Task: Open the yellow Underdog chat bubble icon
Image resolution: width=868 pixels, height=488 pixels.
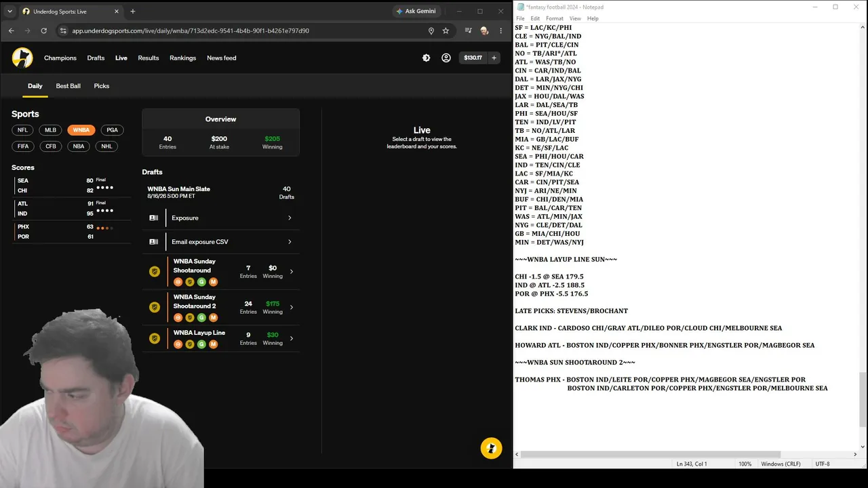Action: point(492,448)
